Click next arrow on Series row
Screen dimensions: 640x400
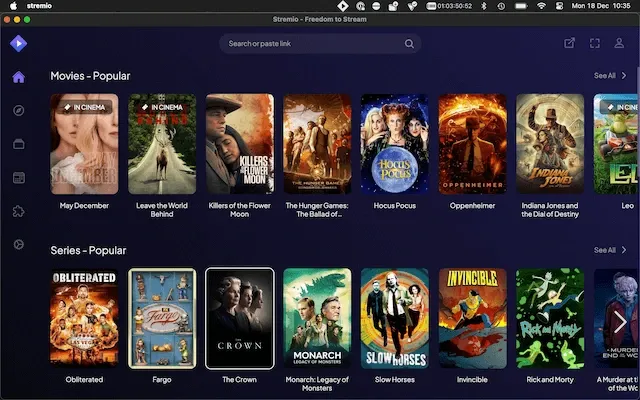tap(620, 322)
